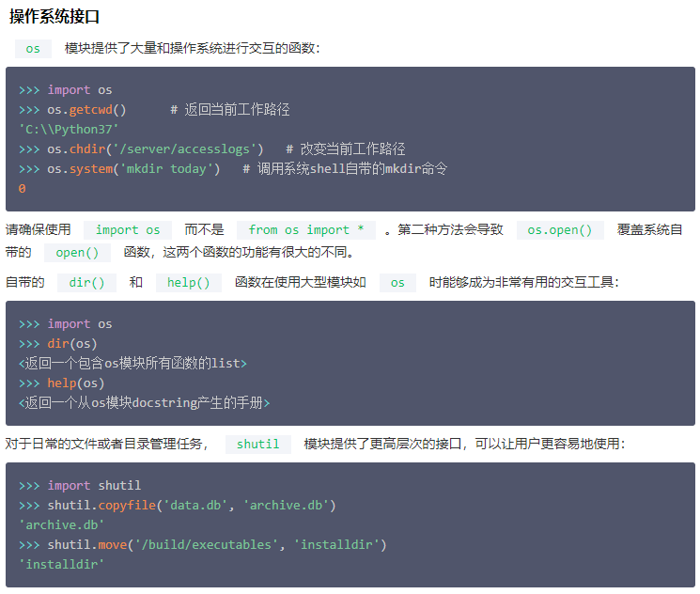Click the comment 调用系统shell自带的mkdir命令
Viewport: 700px width, 594px height.
point(352,169)
